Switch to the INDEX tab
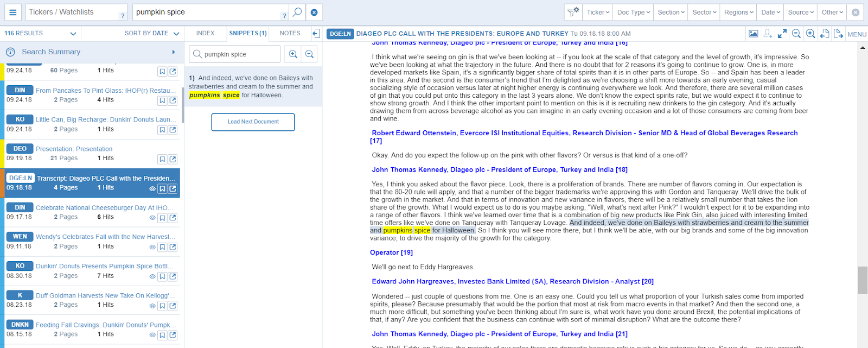 tap(205, 34)
